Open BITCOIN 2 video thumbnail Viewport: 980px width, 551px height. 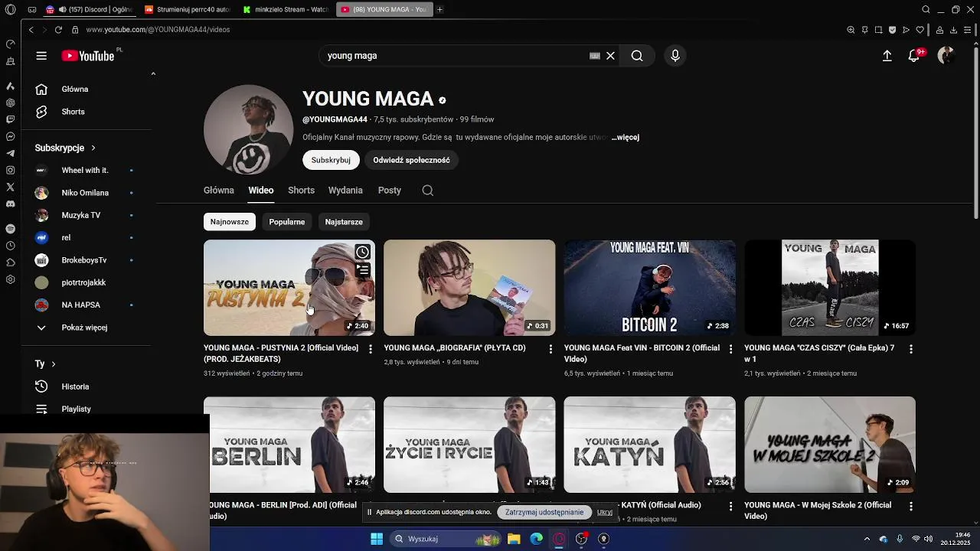(x=650, y=288)
